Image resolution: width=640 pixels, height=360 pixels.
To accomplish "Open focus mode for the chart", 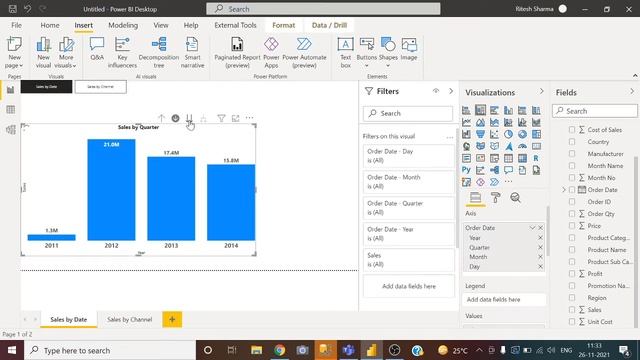I will click(236, 118).
